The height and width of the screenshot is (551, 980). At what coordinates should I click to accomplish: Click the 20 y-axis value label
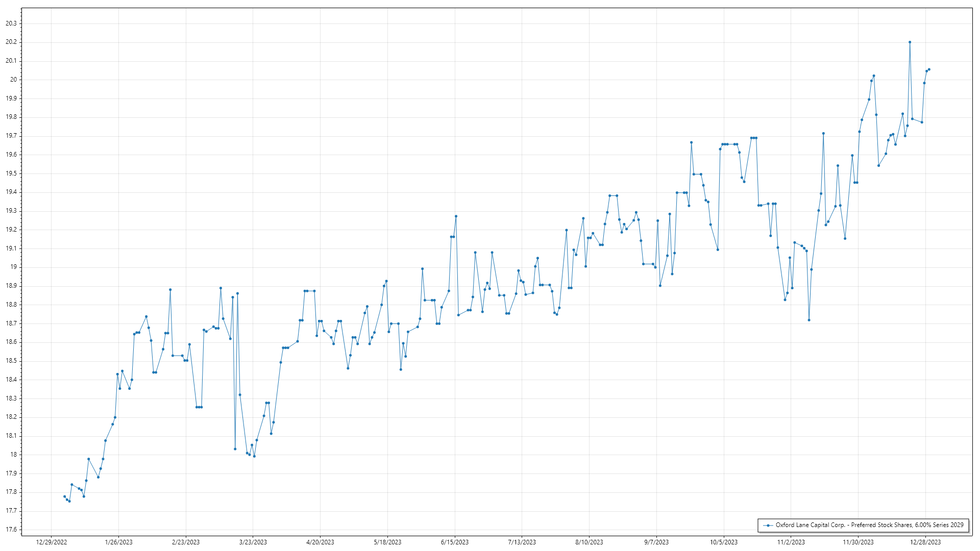pos(14,80)
